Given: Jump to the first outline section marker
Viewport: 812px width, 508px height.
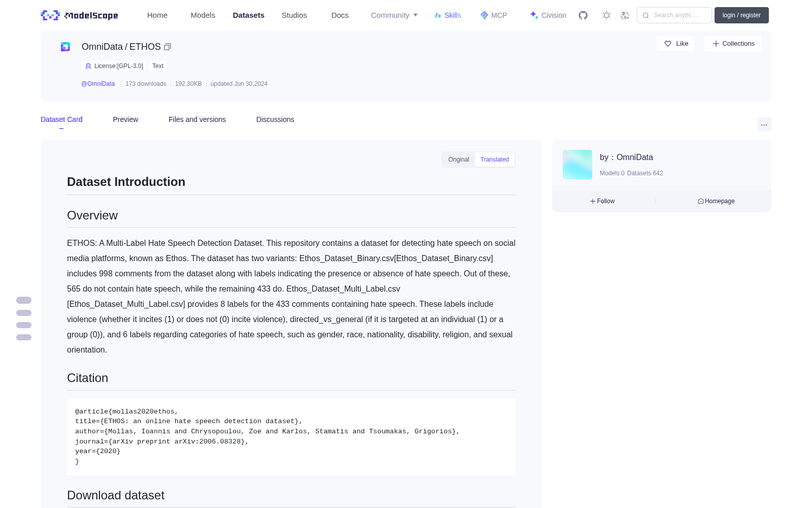Looking at the screenshot, I should (24, 300).
